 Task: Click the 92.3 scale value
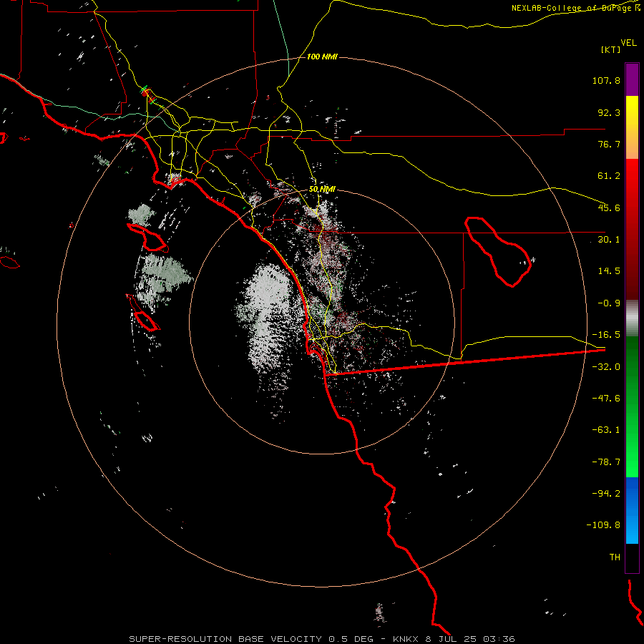coord(609,112)
